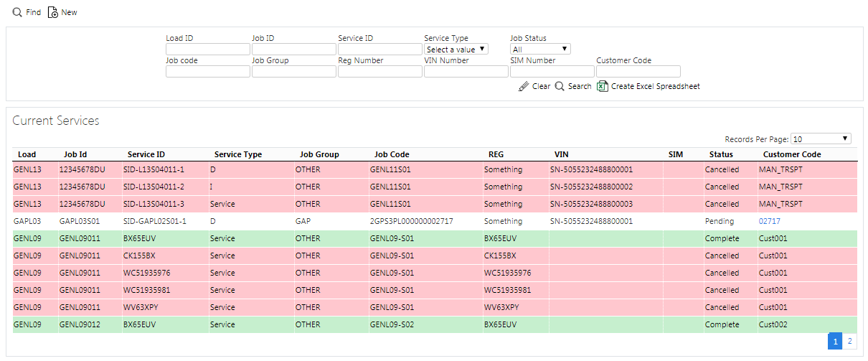Click Create Excel Spreadsheet link
This screenshot has width=868, height=361.
coord(656,86)
